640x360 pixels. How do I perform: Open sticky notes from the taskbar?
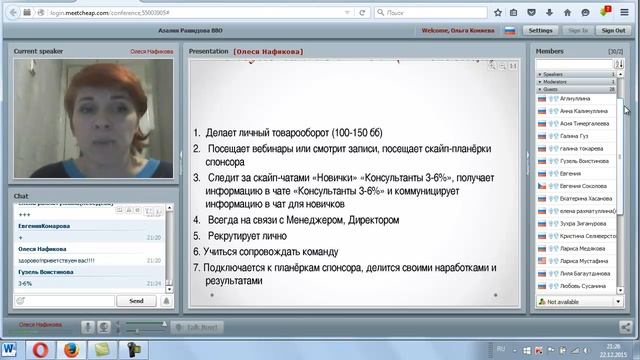102,350
